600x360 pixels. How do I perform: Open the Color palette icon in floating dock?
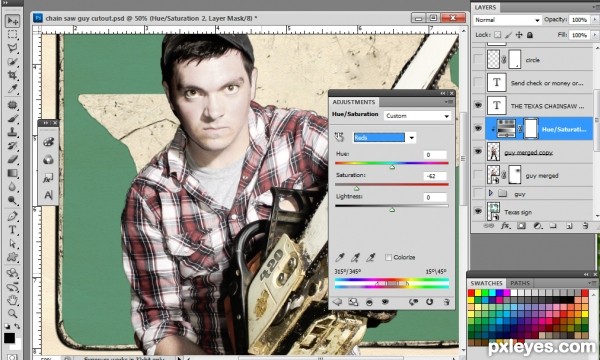[48, 142]
